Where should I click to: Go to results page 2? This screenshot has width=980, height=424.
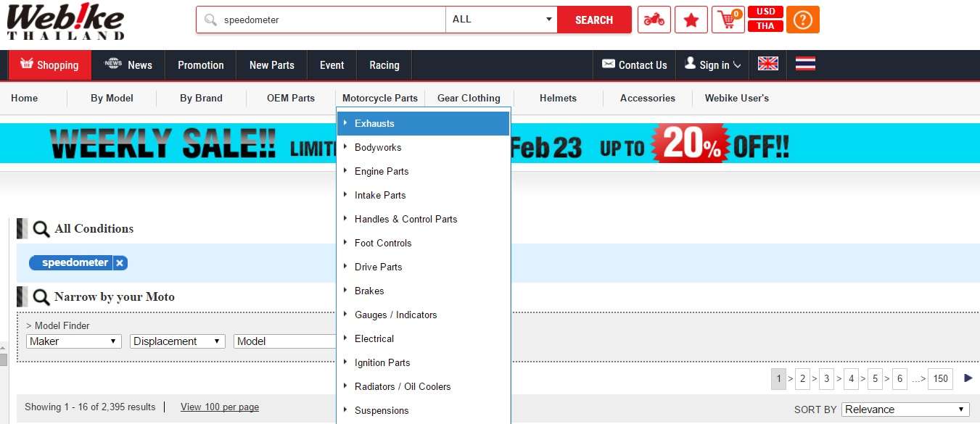pyautogui.click(x=802, y=378)
